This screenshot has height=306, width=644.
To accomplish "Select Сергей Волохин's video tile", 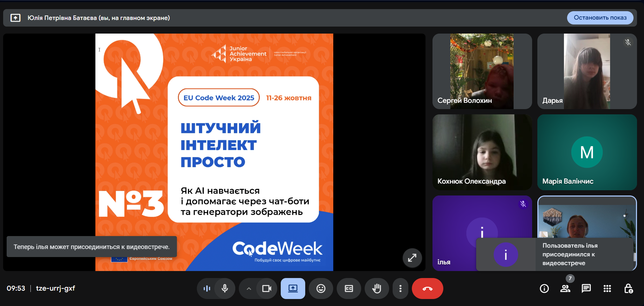I will 482,71.
